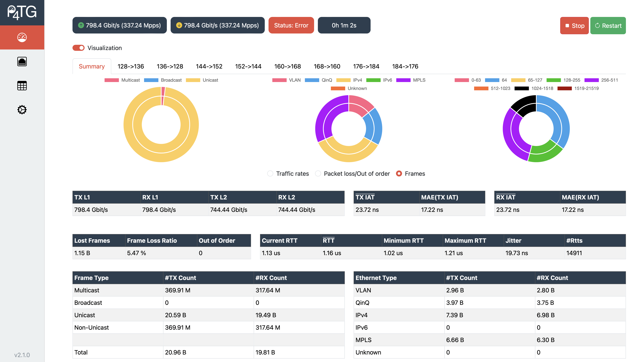Click the TX rate badge with up arrow

tap(120, 25)
